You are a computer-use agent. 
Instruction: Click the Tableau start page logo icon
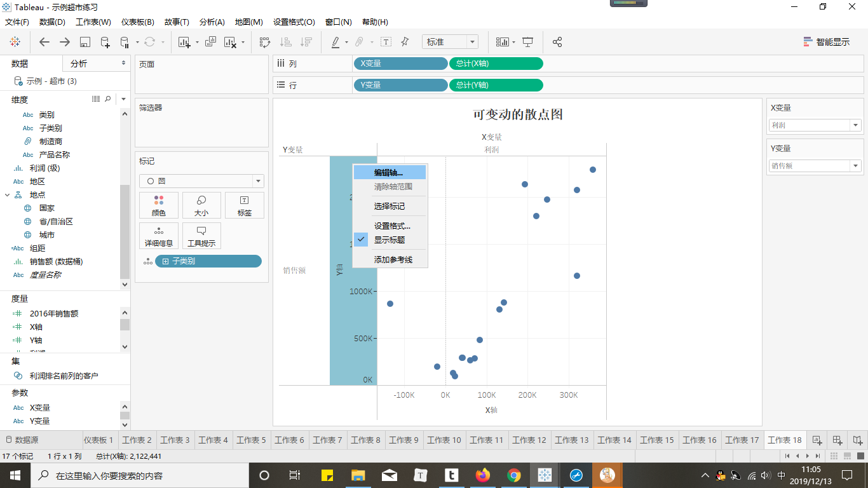point(15,42)
